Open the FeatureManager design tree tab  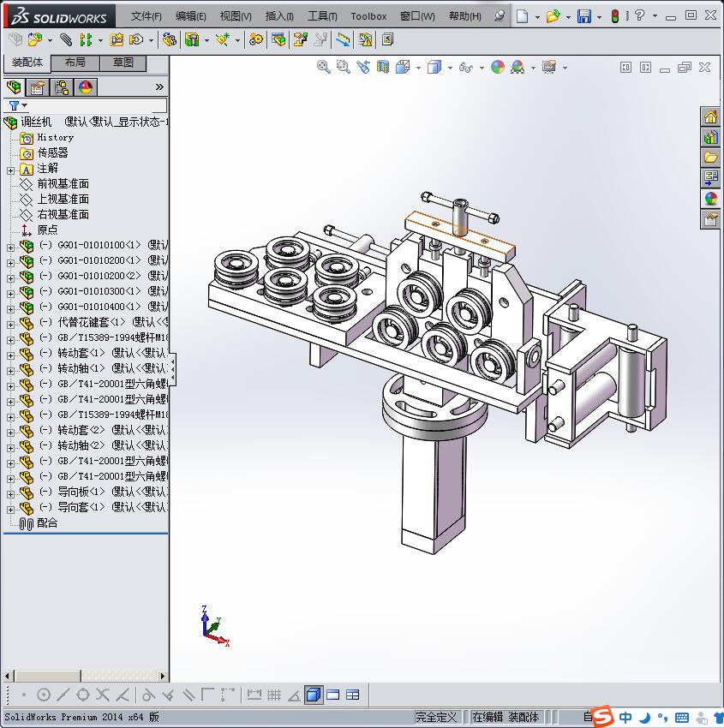[x=14, y=87]
